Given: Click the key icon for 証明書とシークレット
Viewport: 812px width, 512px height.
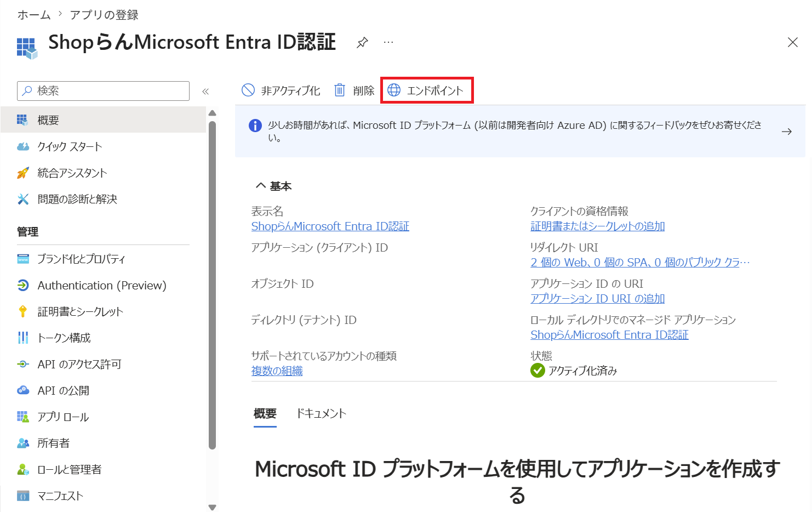Looking at the screenshot, I should click(x=22, y=311).
